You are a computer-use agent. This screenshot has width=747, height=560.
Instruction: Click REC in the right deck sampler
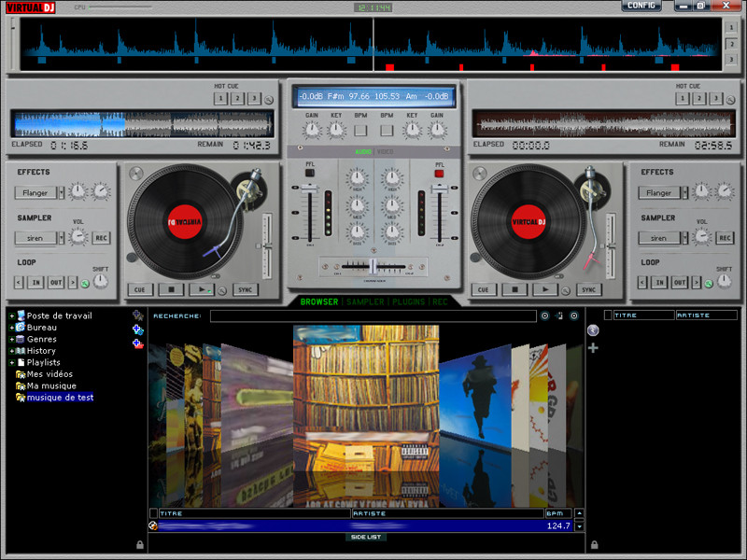(725, 238)
